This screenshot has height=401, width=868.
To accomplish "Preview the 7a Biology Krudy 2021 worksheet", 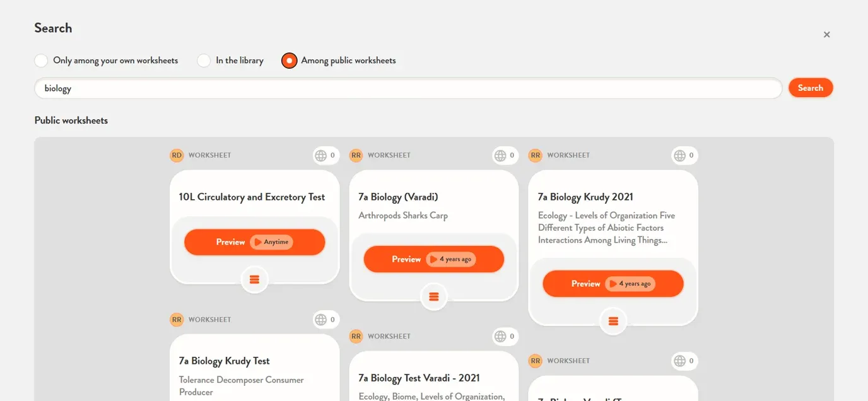I will coord(613,284).
